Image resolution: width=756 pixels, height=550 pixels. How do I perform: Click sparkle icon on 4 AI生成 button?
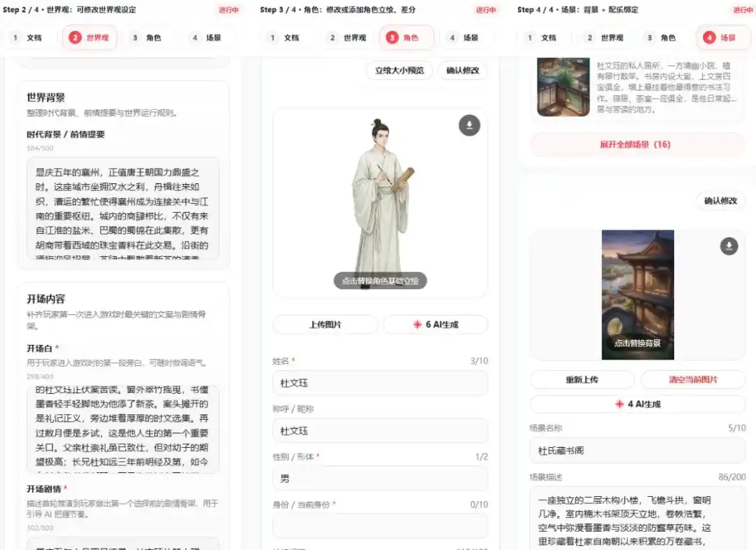pos(619,404)
